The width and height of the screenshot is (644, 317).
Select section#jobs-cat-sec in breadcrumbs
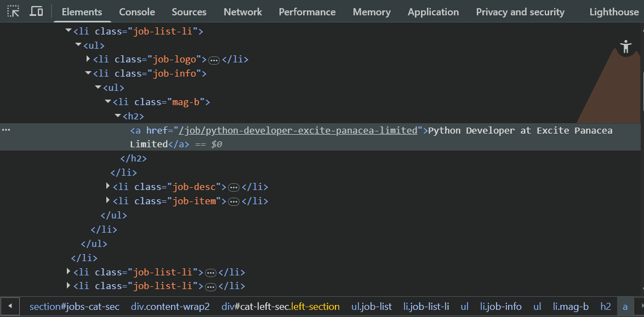(75, 307)
